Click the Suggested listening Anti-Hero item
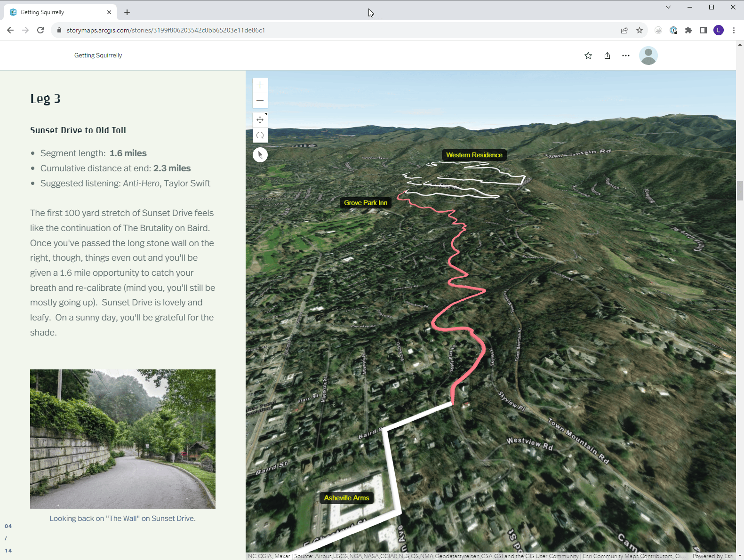This screenshot has width=744, height=560. pyautogui.click(x=125, y=184)
